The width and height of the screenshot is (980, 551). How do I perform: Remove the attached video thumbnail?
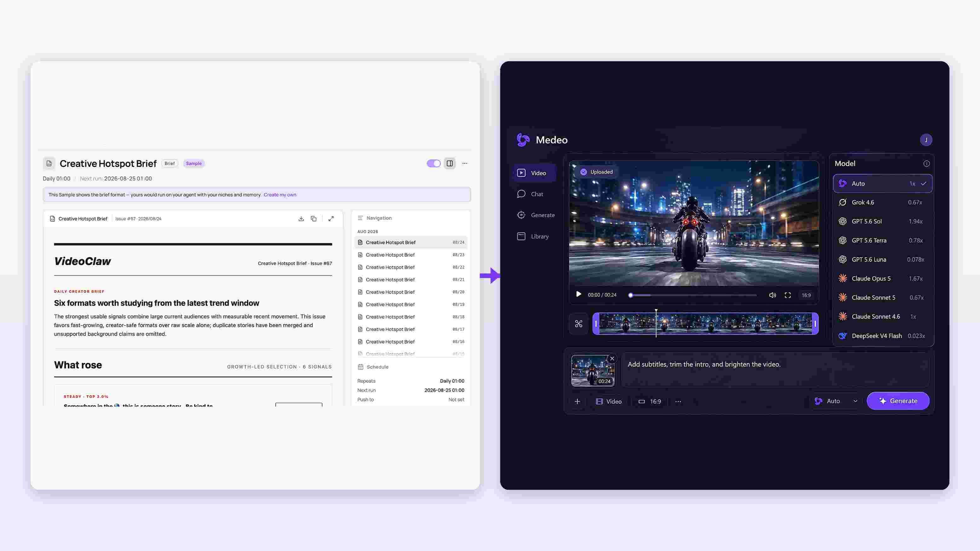tap(612, 359)
